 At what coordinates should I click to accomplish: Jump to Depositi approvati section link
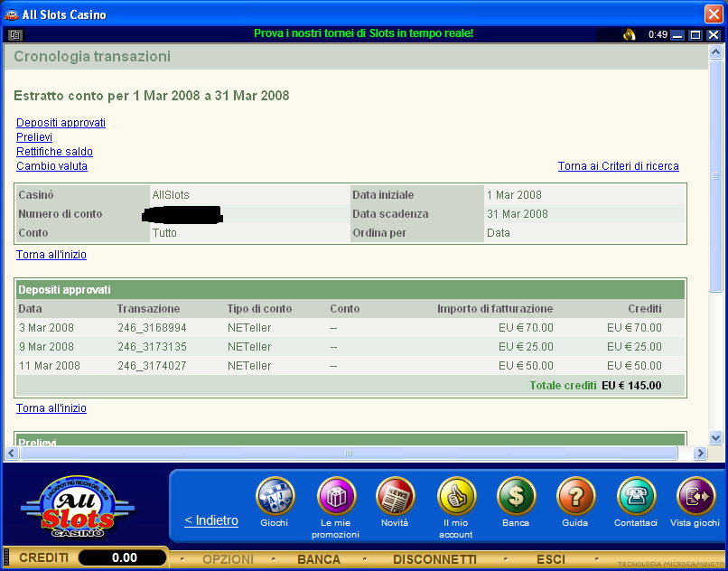point(61,123)
